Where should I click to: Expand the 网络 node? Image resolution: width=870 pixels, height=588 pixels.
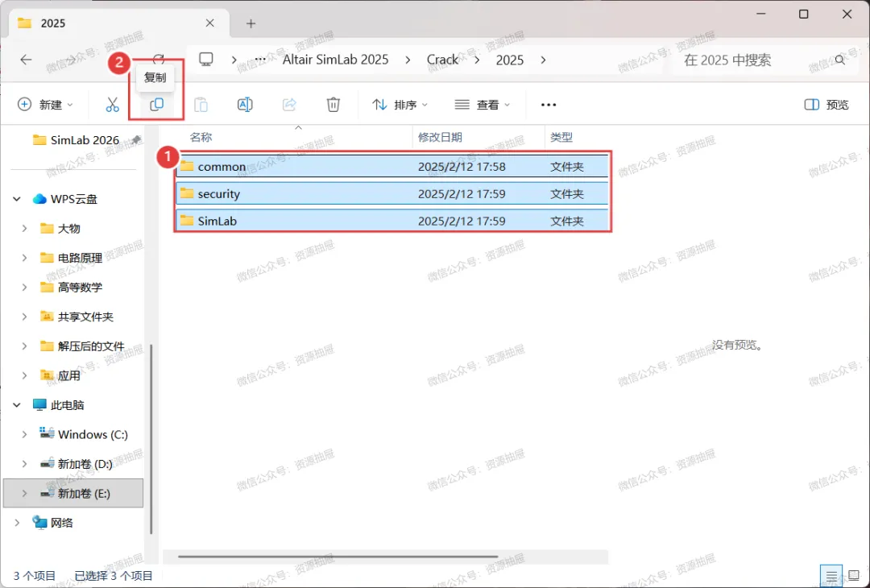pos(17,523)
